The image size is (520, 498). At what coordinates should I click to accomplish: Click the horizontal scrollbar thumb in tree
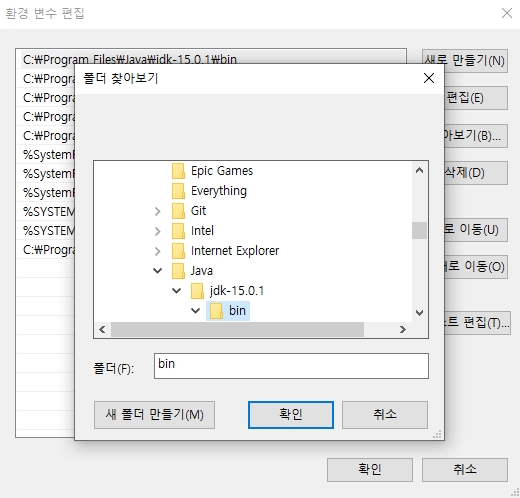click(237, 330)
